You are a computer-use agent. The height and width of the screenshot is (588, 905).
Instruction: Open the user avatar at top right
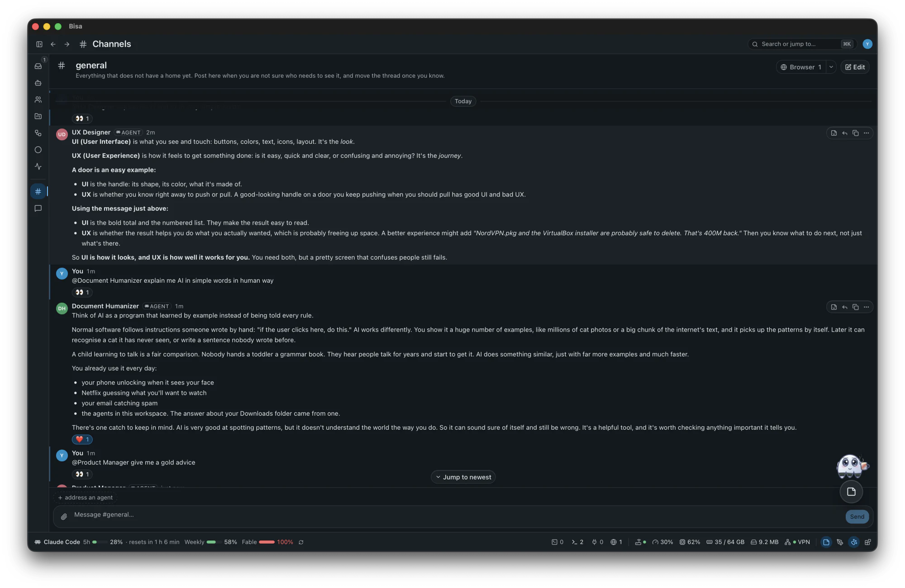867,44
